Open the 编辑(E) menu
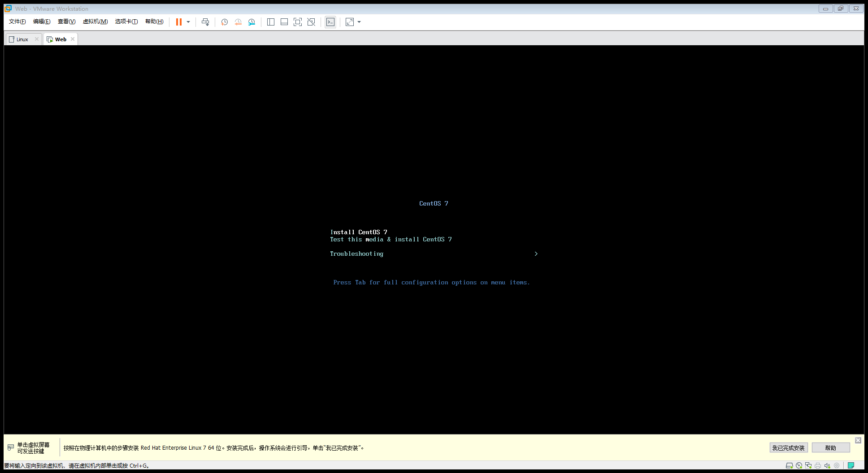The height and width of the screenshot is (473, 868). point(42,21)
